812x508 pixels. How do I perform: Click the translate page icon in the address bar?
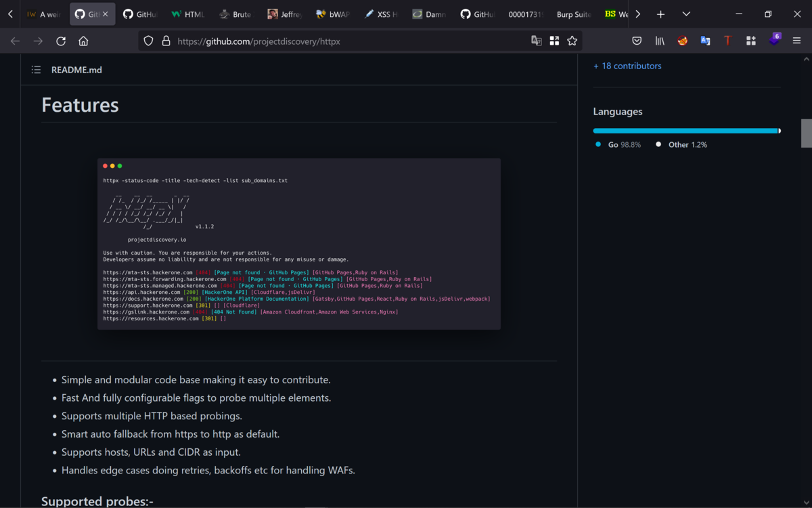point(537,41)
